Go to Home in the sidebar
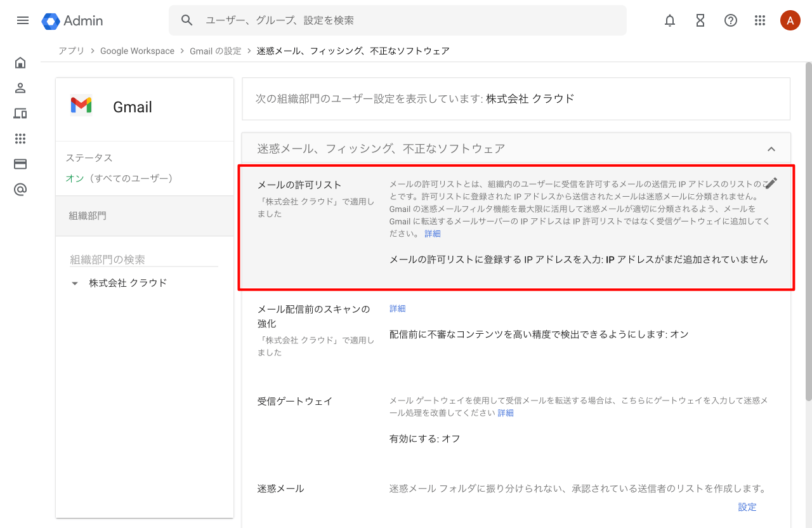The width and height of the screenshot is (812, 528). point(20,63)
